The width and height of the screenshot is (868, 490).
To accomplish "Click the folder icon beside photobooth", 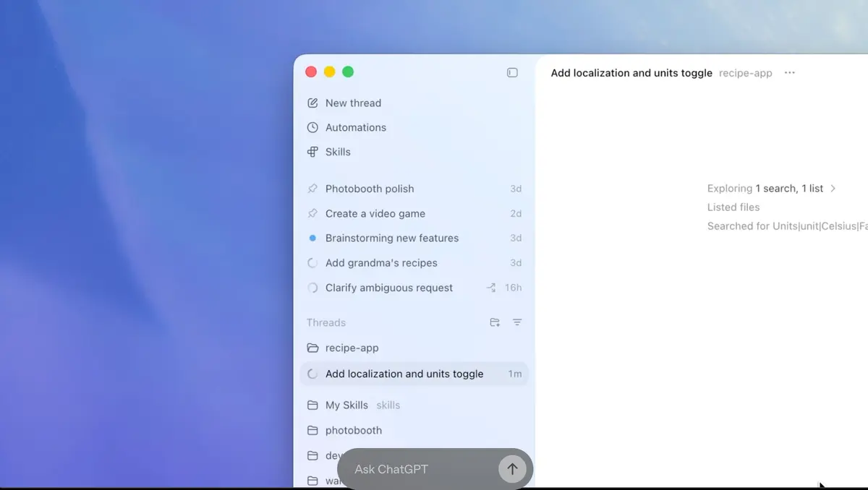I will coord(312,430).
